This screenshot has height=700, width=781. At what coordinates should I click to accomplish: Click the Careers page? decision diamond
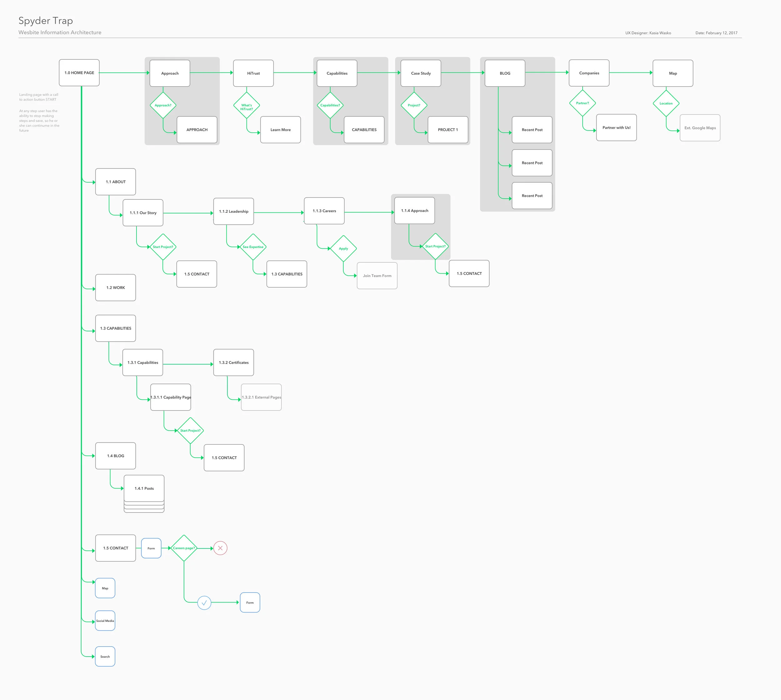[x=184, y=548]
